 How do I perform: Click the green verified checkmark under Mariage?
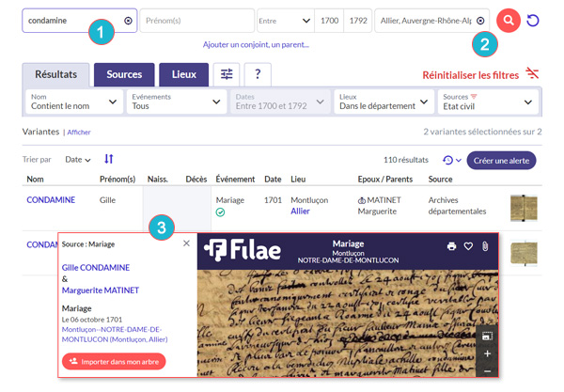(220, 212)
